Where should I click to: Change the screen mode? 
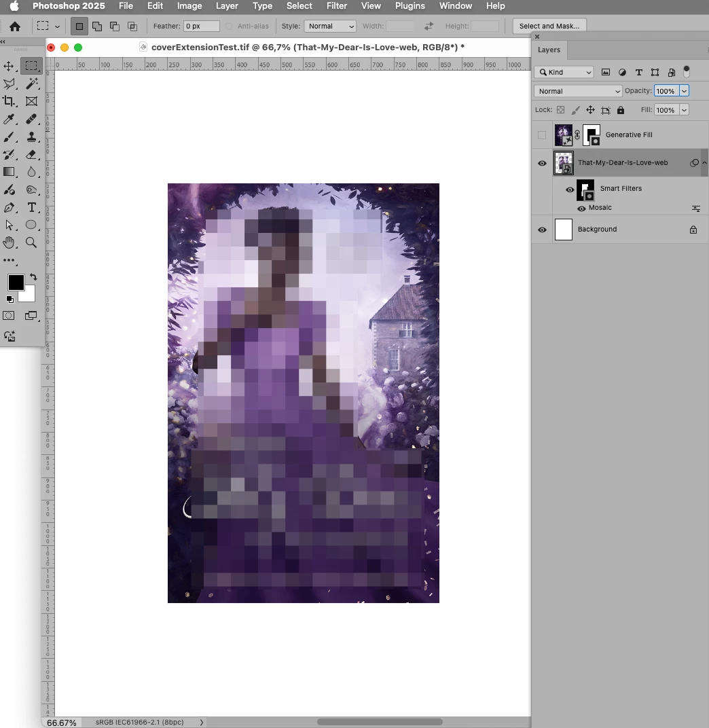31,316
